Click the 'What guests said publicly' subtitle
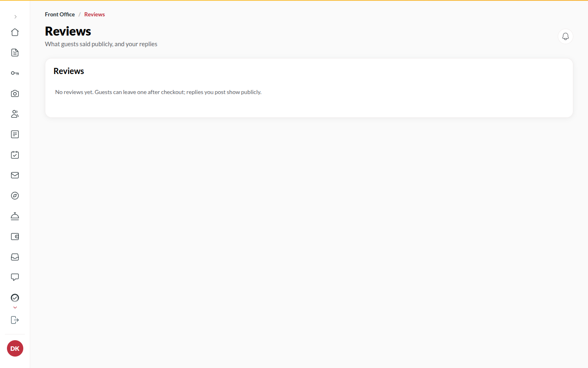The height and width of the screenshot is (368, 588). point(101,44)
